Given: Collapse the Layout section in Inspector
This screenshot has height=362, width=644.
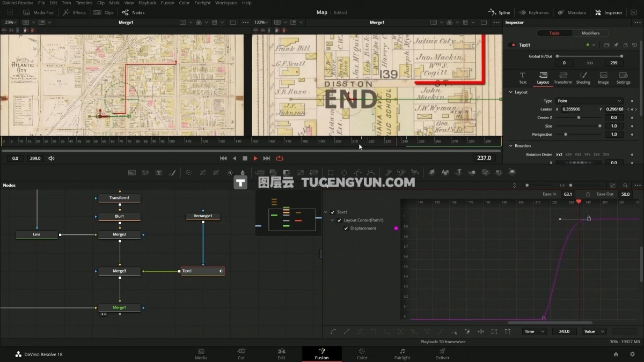Looking at the screenshot, I should pos(510,92).
